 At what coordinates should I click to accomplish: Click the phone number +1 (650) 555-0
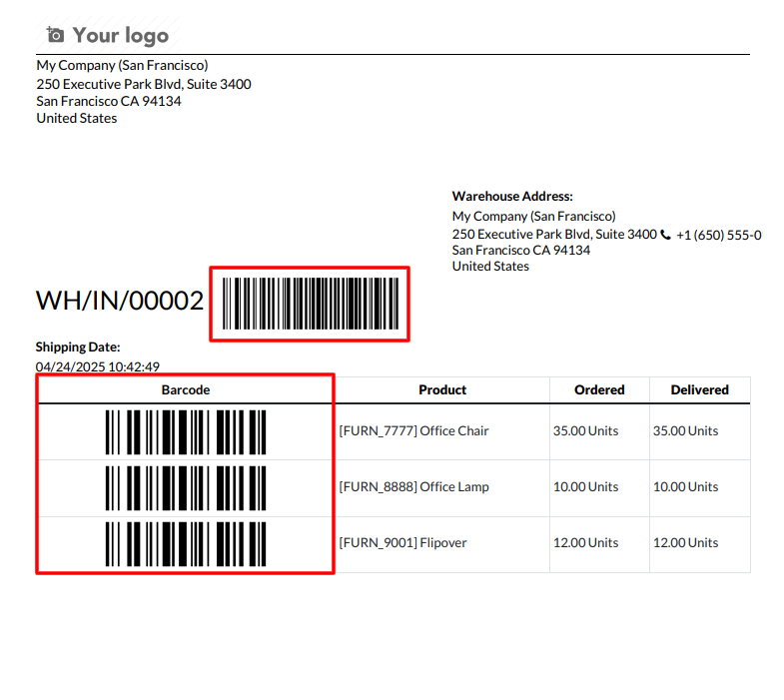pos(718,235)
